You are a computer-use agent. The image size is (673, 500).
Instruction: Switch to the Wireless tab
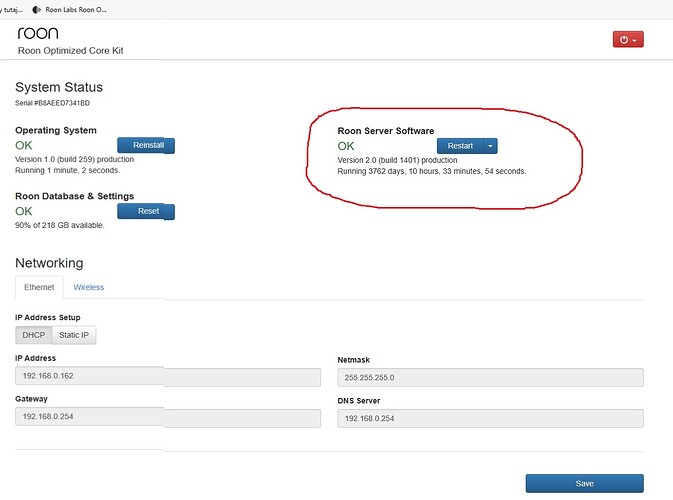[88, 287]
